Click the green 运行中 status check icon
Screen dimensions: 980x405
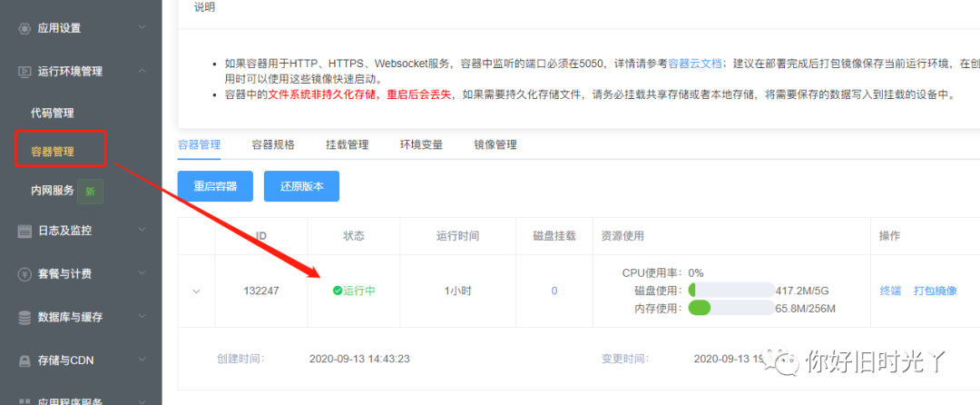point(338,291)
